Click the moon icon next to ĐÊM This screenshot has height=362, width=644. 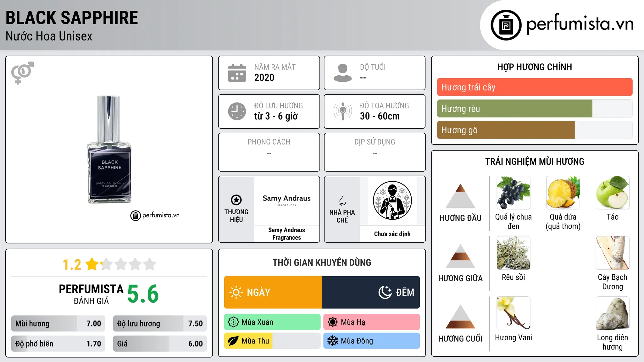(385, 292)
